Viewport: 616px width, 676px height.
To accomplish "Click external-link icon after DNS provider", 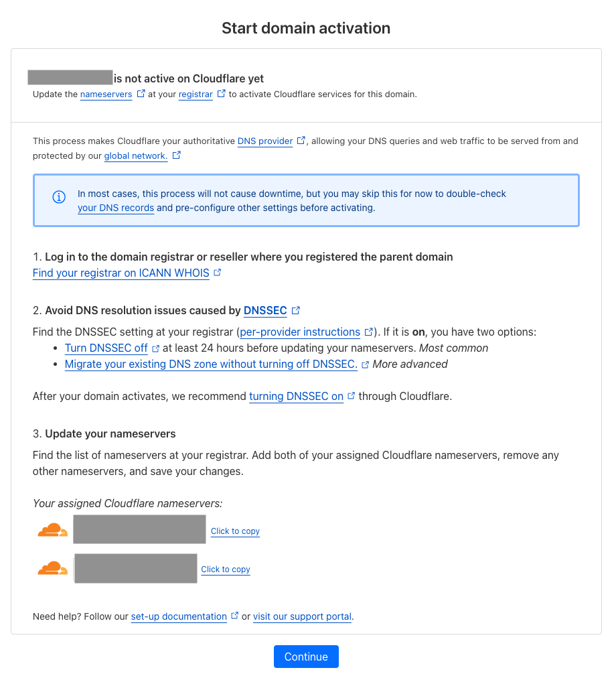I will [301, 141].
